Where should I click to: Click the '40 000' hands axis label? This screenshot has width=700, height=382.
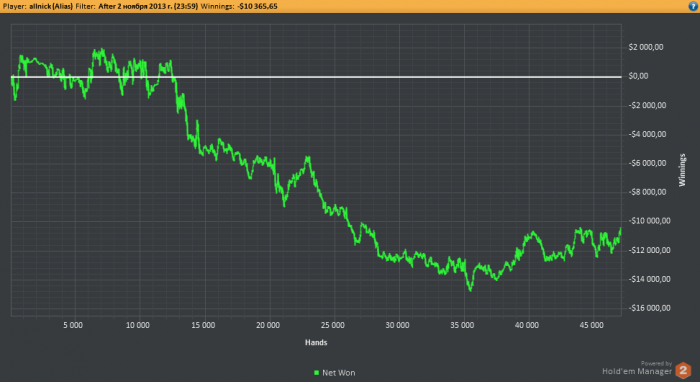click(x=527, y=325)
